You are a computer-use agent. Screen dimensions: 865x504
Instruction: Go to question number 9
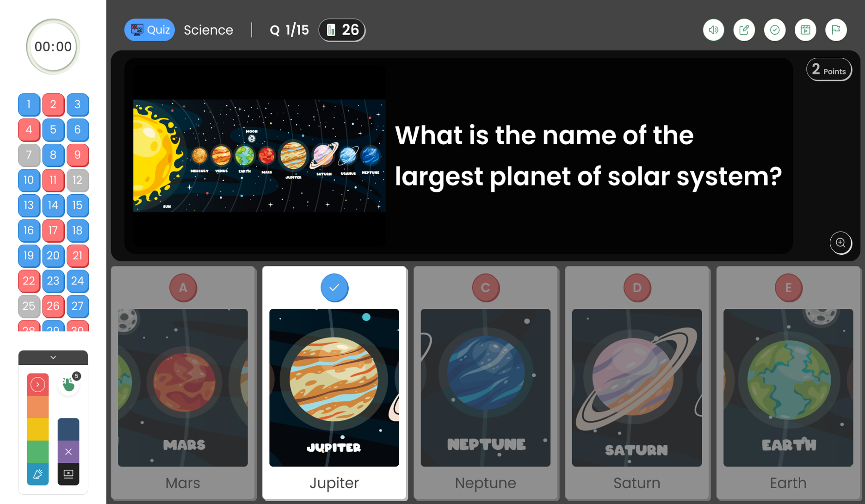tap(77, 155)
